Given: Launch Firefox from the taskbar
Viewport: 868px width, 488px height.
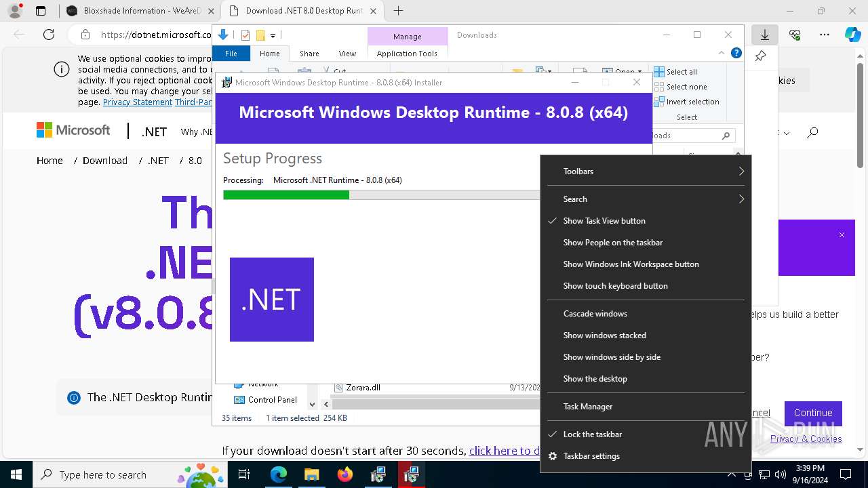Looking at the screenshot, I should coord(344,474).
